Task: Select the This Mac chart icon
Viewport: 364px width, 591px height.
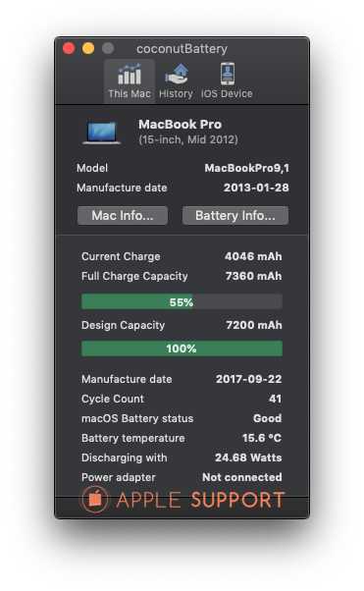Action: pyautogui.click(x=130, y=74)
